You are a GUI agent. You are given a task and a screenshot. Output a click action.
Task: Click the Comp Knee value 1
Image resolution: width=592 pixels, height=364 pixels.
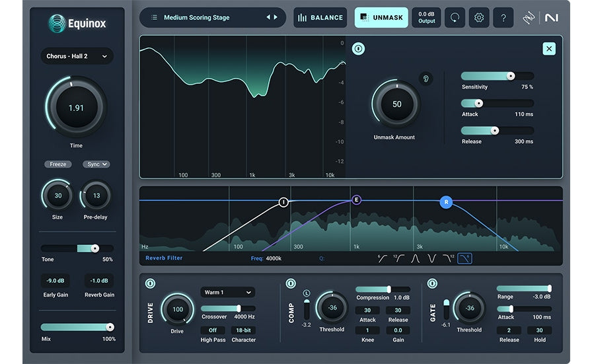coord(367,330)
